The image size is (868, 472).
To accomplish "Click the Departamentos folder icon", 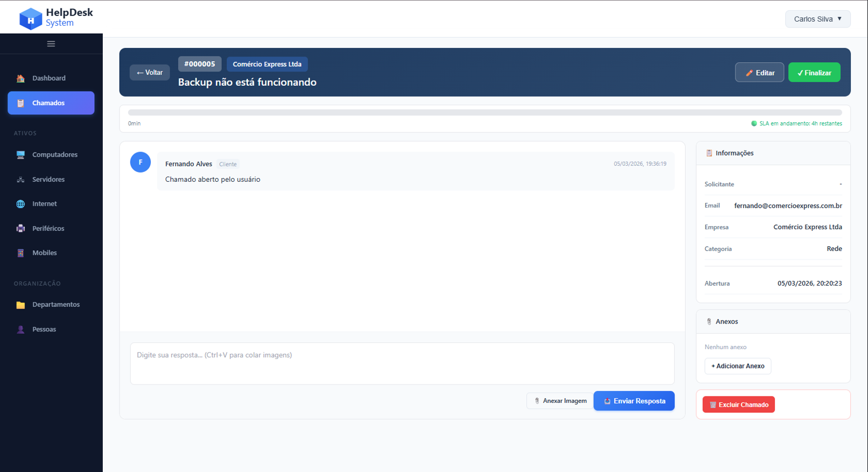I will pyautogui.click(x=21, y=305).
